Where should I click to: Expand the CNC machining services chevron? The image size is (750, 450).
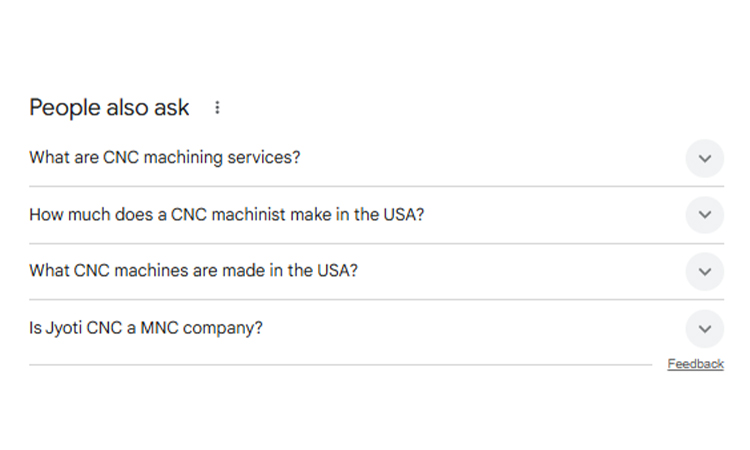pyautogui.click(x=704, y=158)
